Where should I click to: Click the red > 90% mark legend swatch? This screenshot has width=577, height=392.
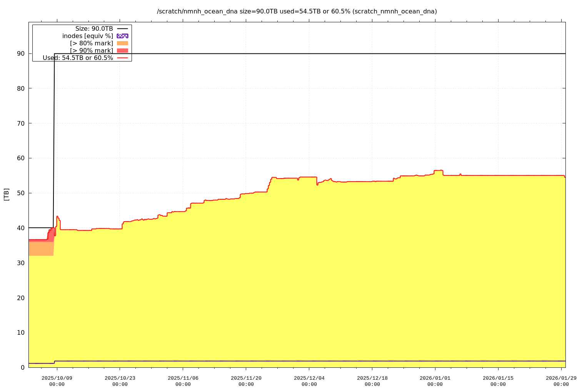[x=122, y=51]
